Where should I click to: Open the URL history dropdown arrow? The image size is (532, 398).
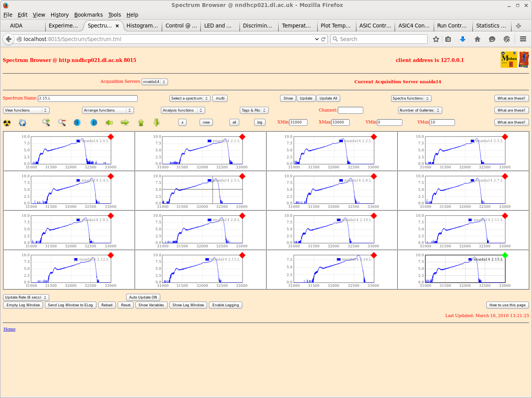tap(317, 39)
